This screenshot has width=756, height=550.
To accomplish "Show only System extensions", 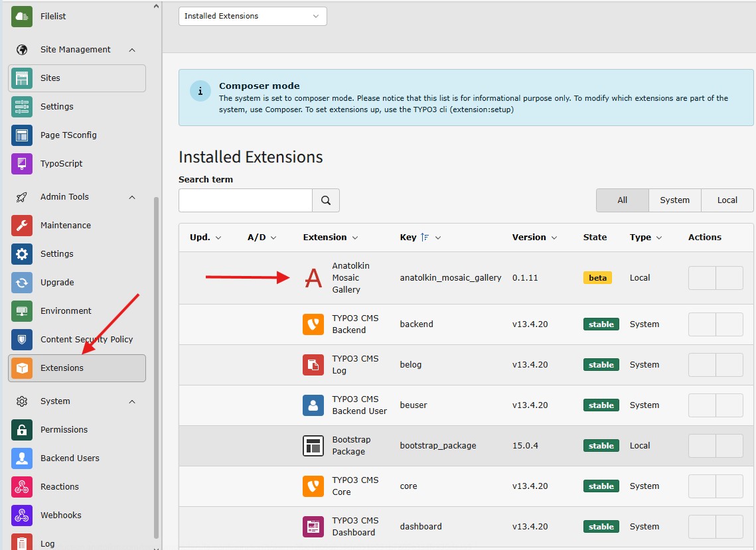I will pyautogui.click(x=674, y=200).
